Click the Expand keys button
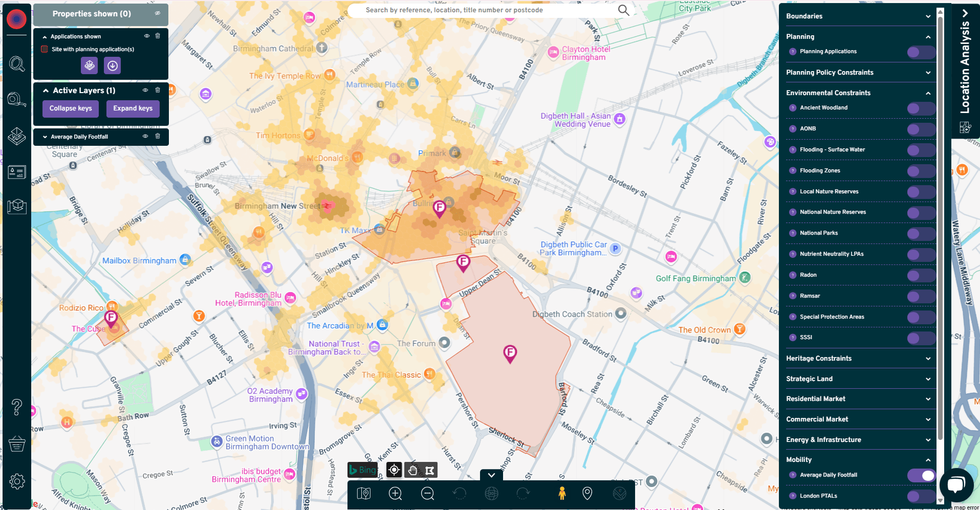The image size is (980, 510). (133, 108)
